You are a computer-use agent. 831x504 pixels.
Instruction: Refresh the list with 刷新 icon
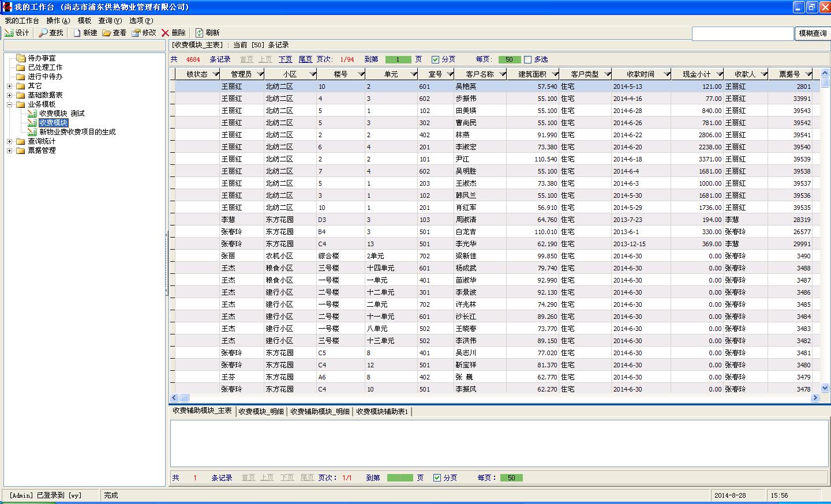pyautogui.click(x=200, y=33)
